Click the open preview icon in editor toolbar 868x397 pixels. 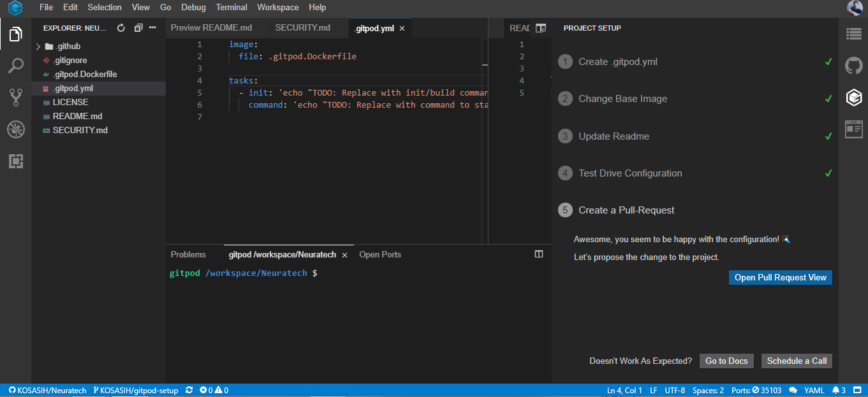pos(541,28)
